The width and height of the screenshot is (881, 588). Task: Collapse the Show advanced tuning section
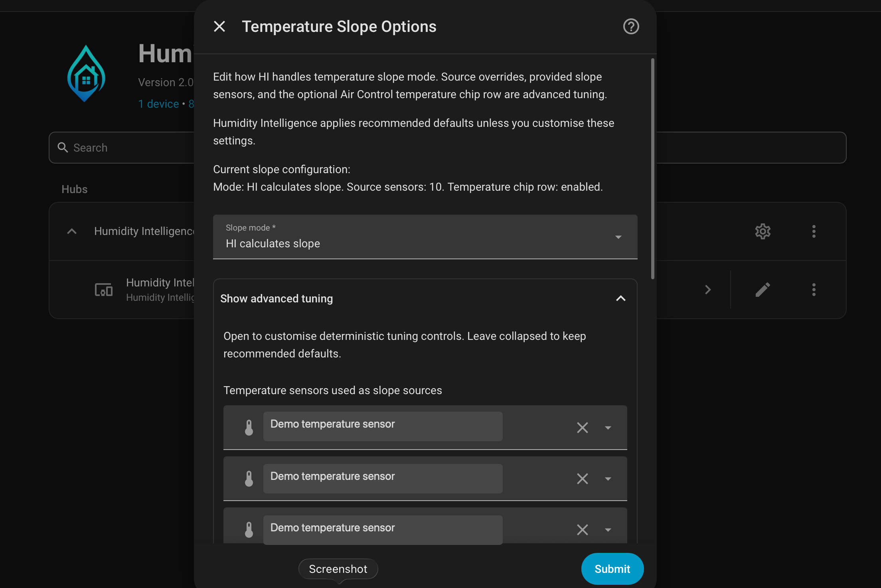(x=620, y=298)
